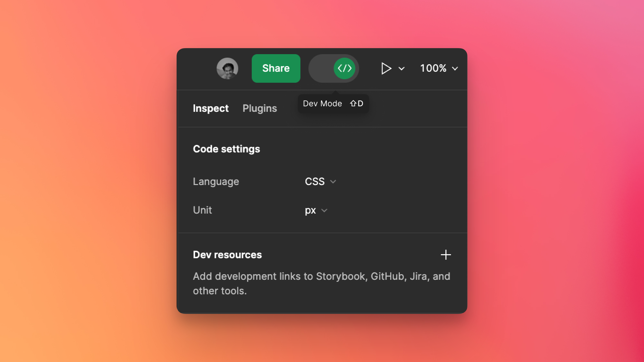Click the Unit label

point(202,210)
